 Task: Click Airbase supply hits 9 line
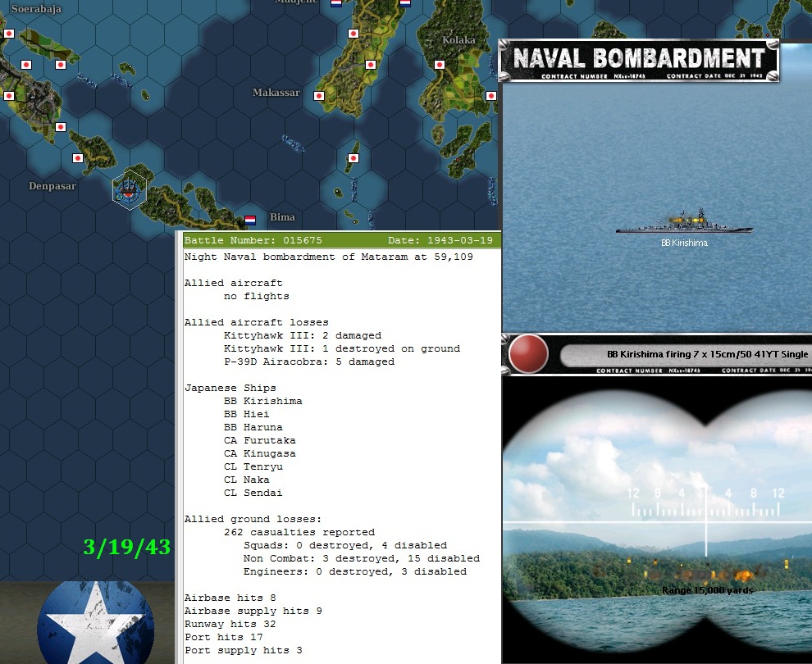click(253, 611)
